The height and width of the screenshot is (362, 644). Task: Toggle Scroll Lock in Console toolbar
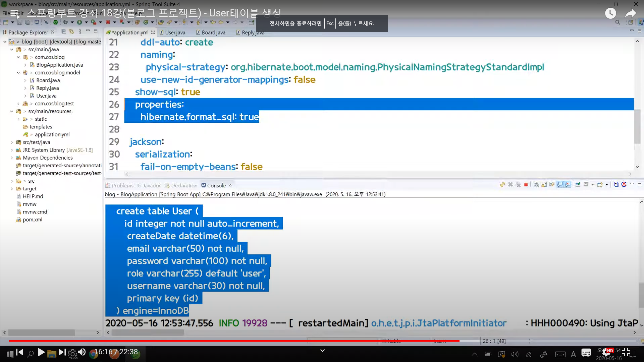point(544,185)
